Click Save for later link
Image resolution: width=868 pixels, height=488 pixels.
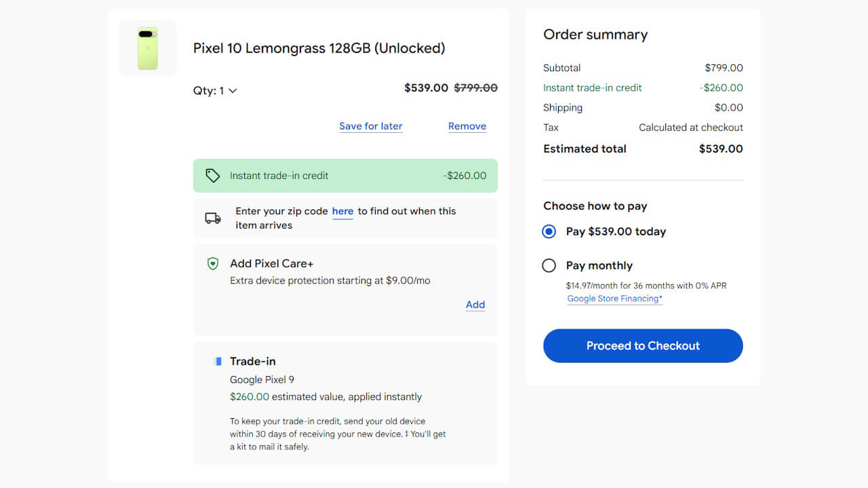point(371,126)
